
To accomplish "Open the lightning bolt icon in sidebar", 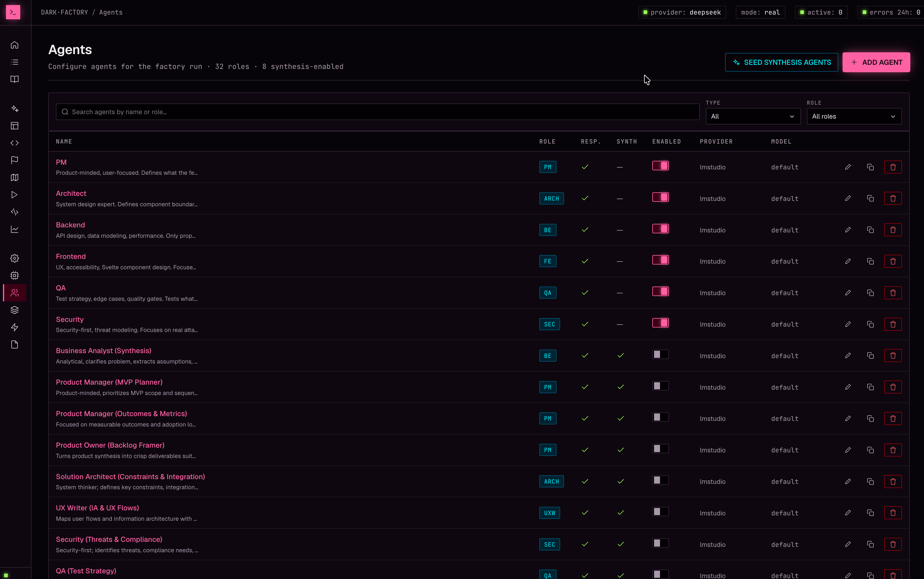I will (15, 327).
